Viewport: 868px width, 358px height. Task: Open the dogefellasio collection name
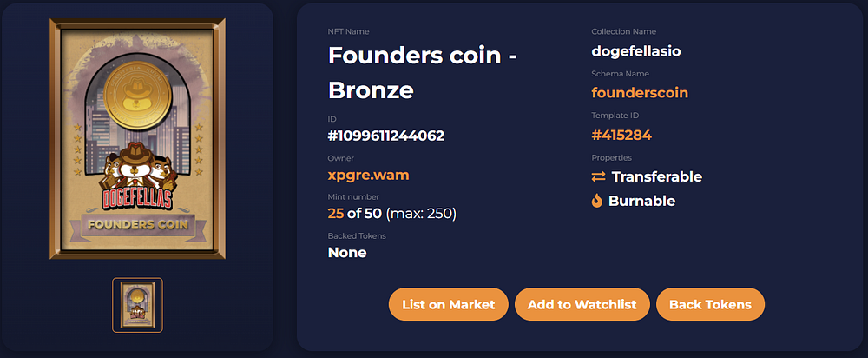tap(636, 51)
